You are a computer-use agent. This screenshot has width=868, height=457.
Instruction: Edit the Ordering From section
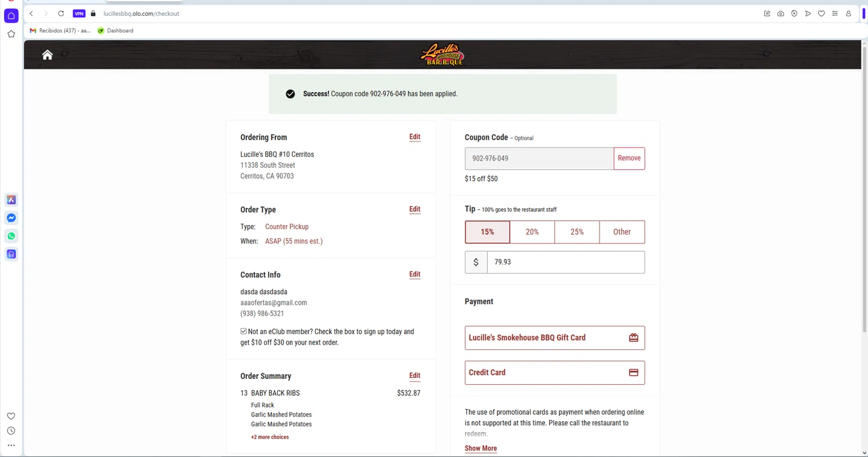415,137
